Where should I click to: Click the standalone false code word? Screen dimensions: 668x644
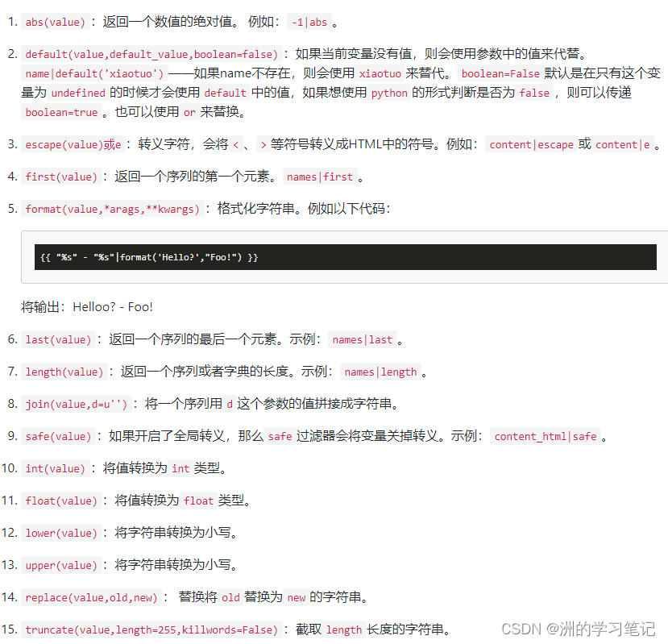(x=534, y=93)
